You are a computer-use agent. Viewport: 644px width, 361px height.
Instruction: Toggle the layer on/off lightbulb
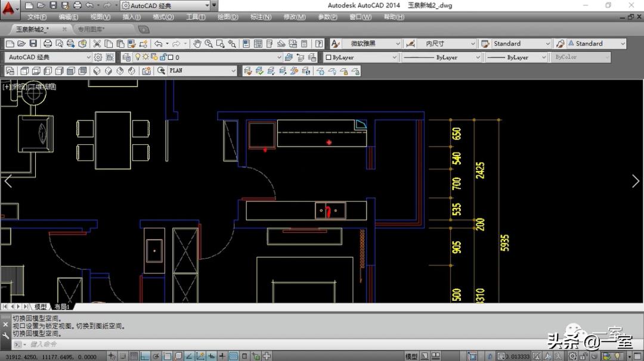(138, 57)
